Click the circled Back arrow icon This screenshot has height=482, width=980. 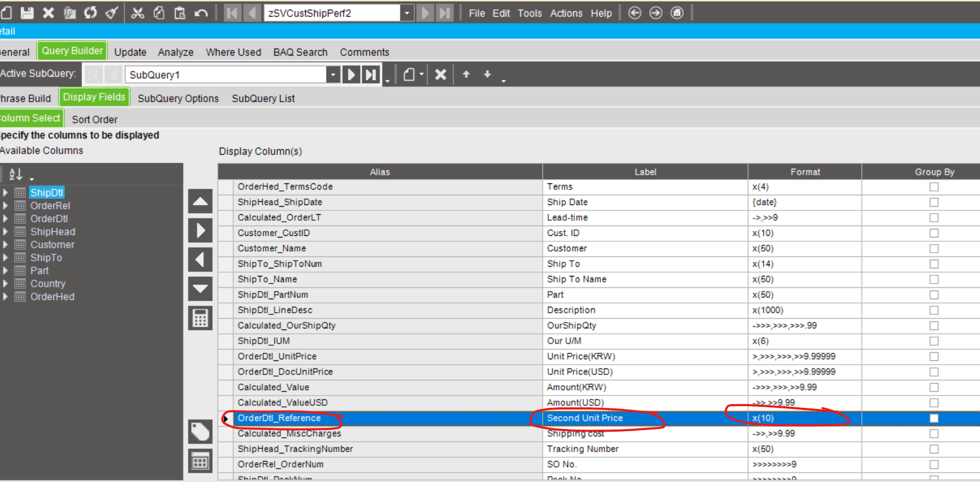635,12
